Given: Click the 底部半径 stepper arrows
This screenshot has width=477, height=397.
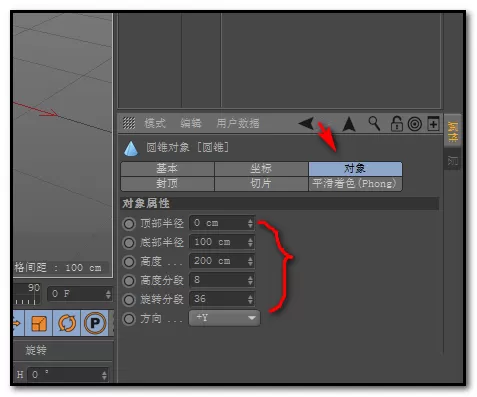Looking at the screenshot, I should coord(250,242).
